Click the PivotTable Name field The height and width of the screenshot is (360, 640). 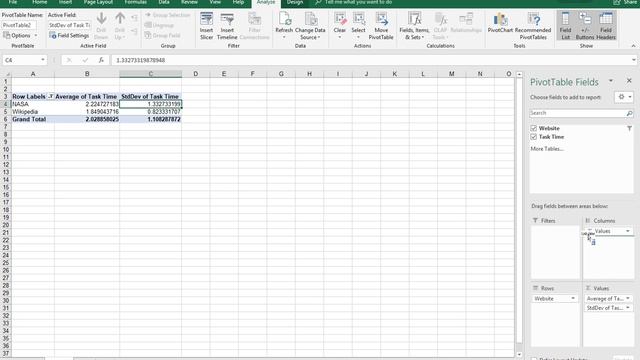click(x=19, y=25)
